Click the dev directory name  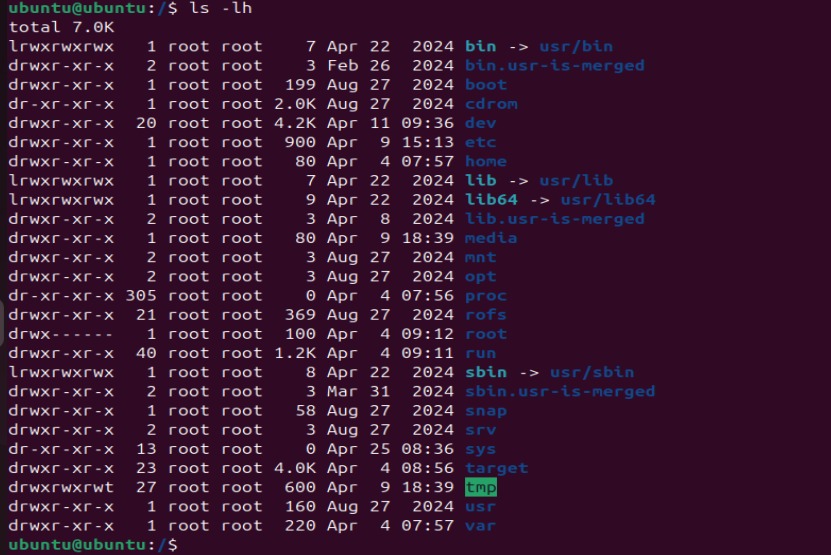coord(481,123)
